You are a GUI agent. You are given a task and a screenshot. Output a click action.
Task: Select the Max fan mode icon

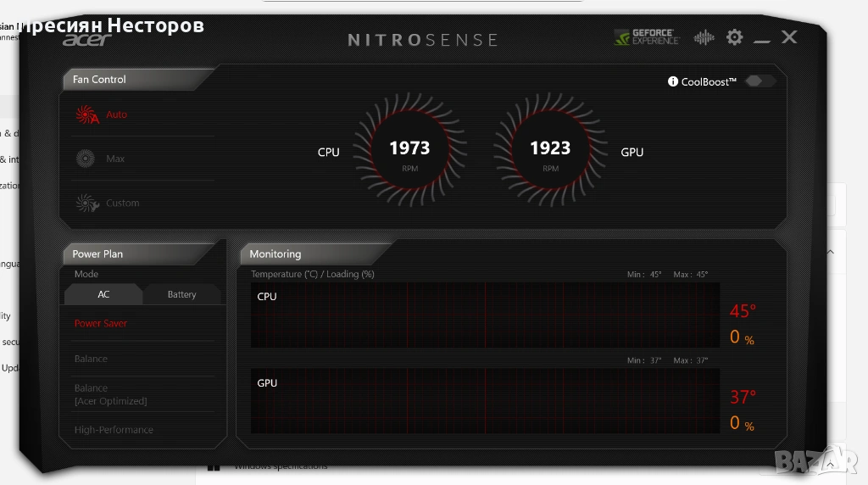pyautogui.click(x=86, y=159)
